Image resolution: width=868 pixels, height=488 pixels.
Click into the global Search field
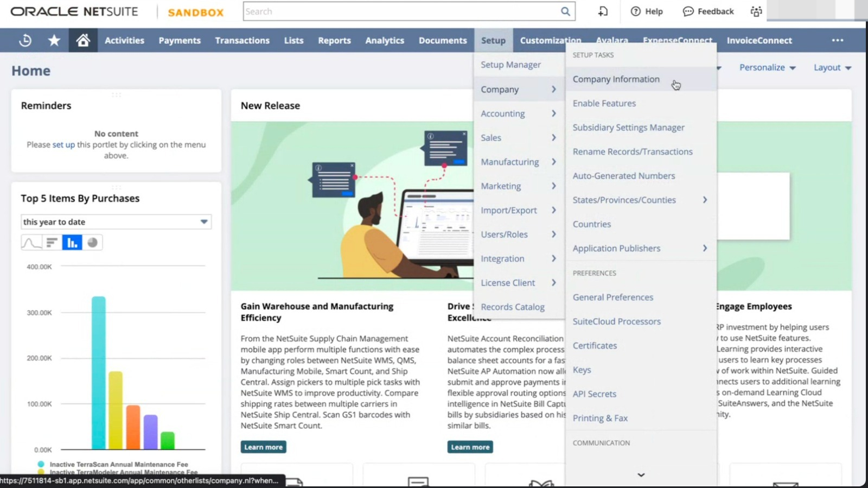coord(400,11)
